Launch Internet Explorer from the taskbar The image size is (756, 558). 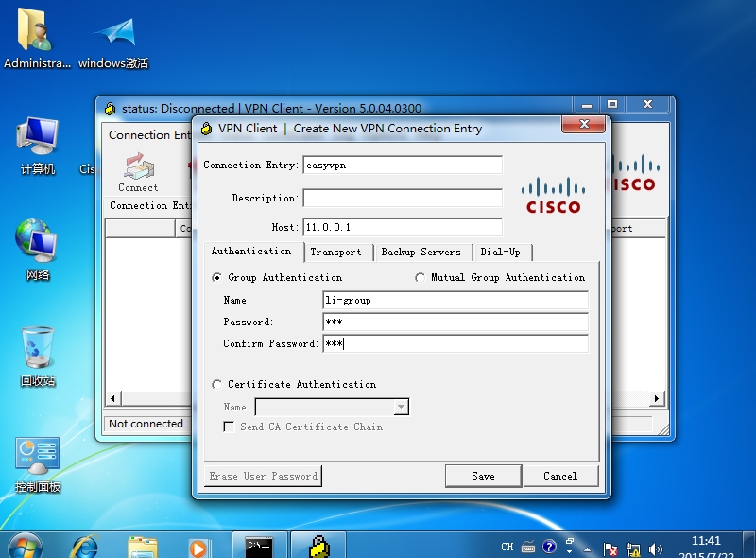(84, 548)
